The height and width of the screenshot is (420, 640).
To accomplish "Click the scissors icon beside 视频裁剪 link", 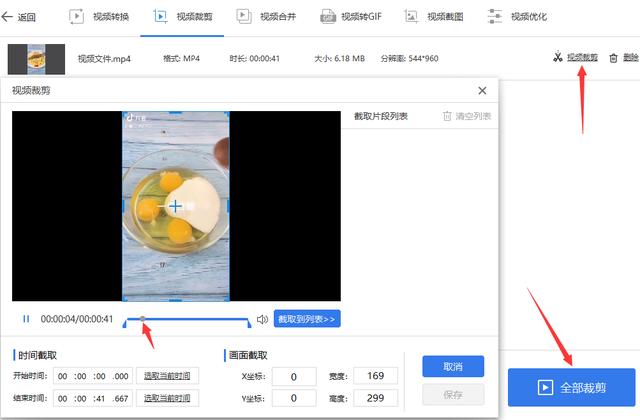I will pyautogui.click(x=558, y=57).
